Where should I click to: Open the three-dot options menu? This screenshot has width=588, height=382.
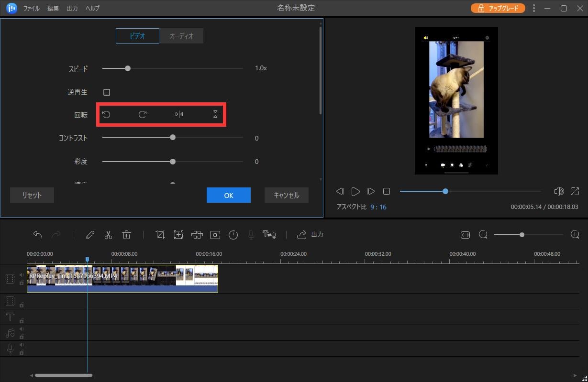click(533, 8)
